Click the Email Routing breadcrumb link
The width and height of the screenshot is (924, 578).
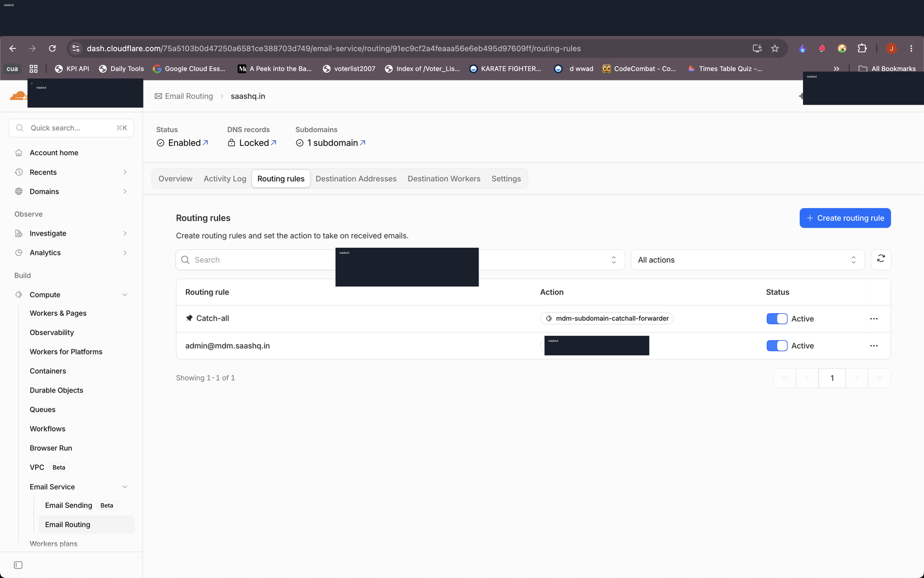pos(189,96)
